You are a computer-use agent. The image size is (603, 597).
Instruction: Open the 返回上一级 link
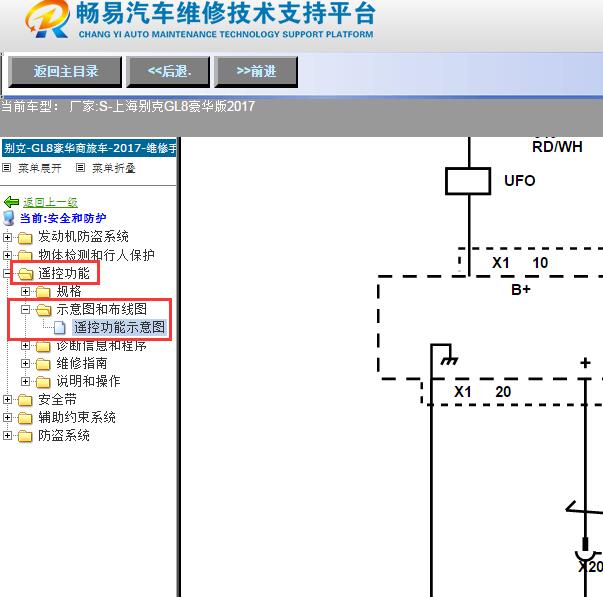[x=50, y=202]
